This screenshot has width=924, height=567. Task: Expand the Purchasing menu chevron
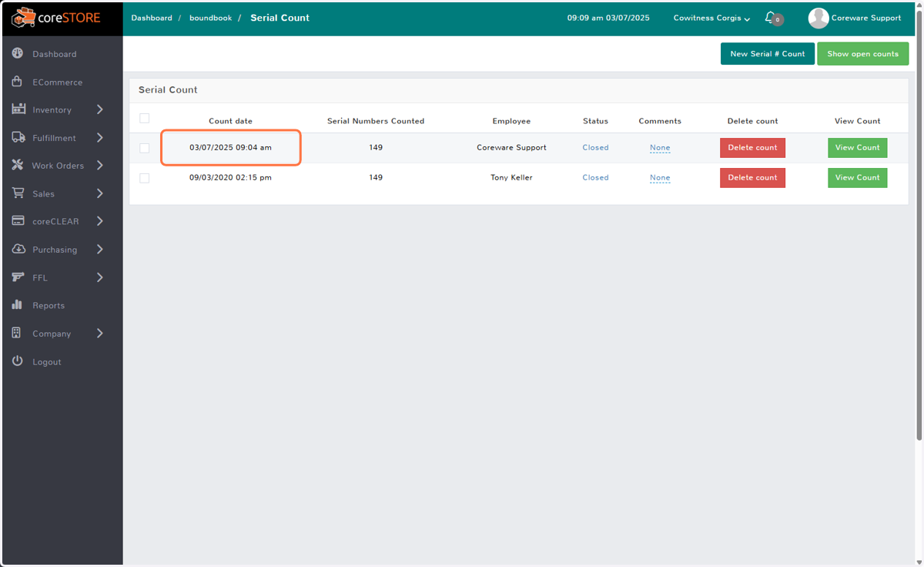100,250
